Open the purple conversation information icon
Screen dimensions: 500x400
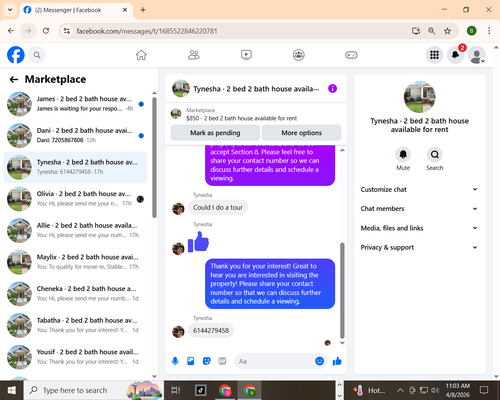tap(332, 89)
